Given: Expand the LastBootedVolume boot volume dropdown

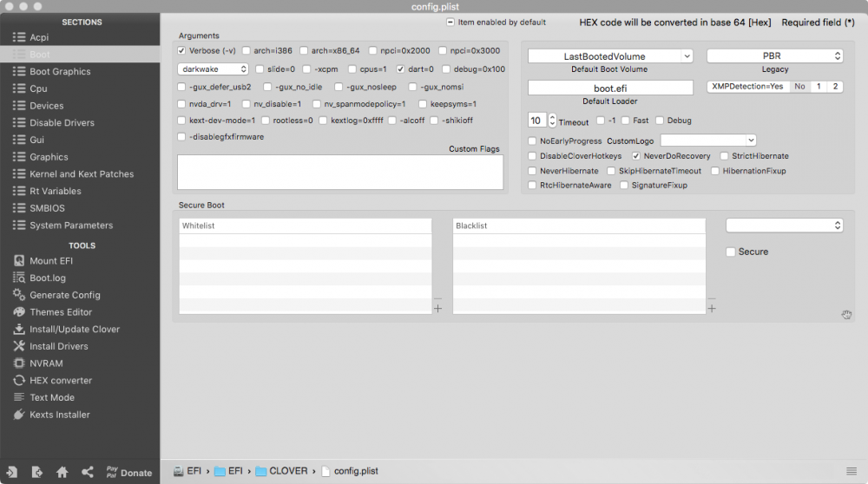Looking at the screenshot, I should click(610, 56).
